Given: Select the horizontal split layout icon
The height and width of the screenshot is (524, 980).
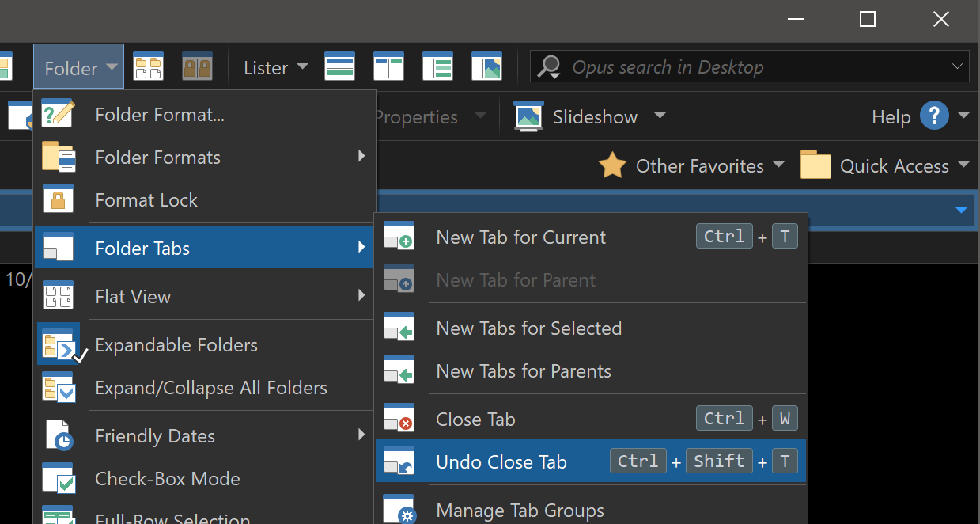Looking at the screenshot, I should pyautogui.click(x=339, y=66).
